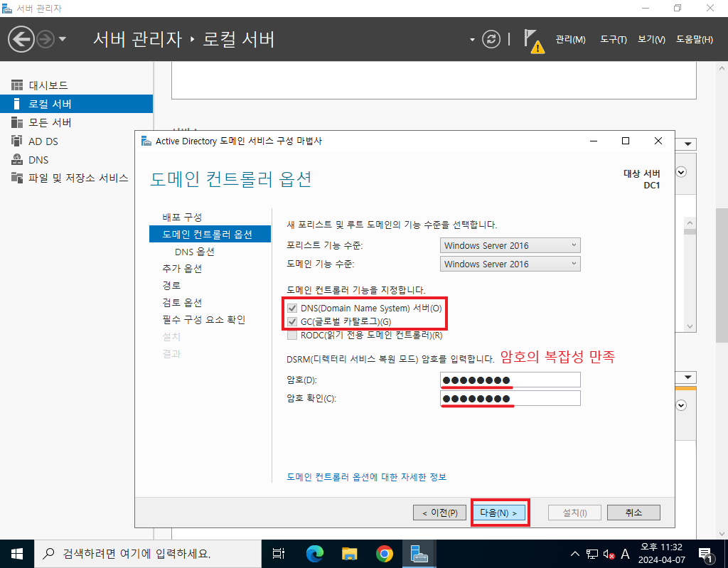Screen dimensions: 728x568
Task: Launch Google Chrome from taskbar
Action: click(x=385, y=554)
